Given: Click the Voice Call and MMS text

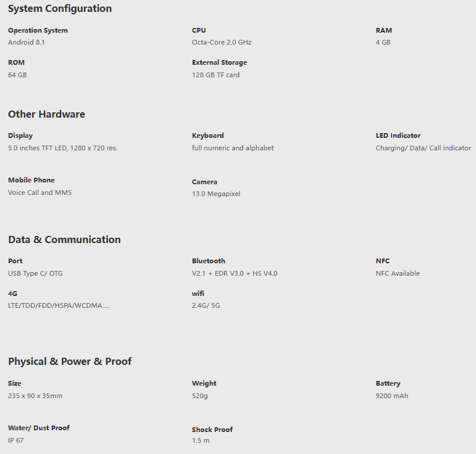Looking at the screenshot, I should [40, 193].
